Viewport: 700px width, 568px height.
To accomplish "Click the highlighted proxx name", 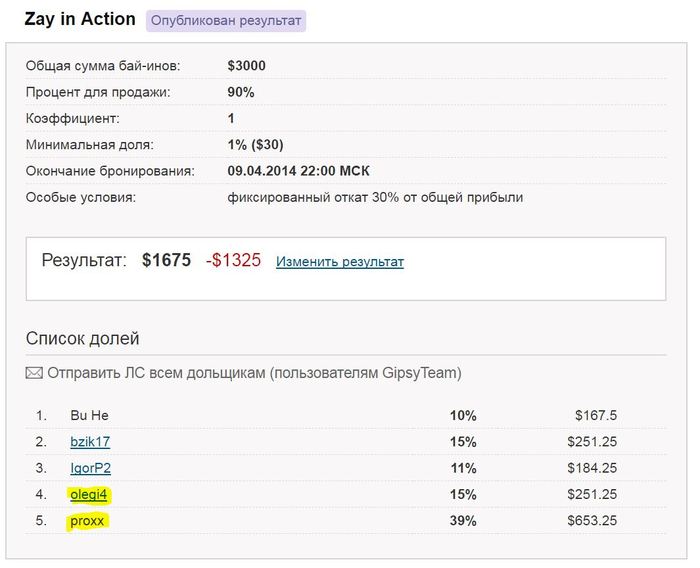I will (87, 521).
